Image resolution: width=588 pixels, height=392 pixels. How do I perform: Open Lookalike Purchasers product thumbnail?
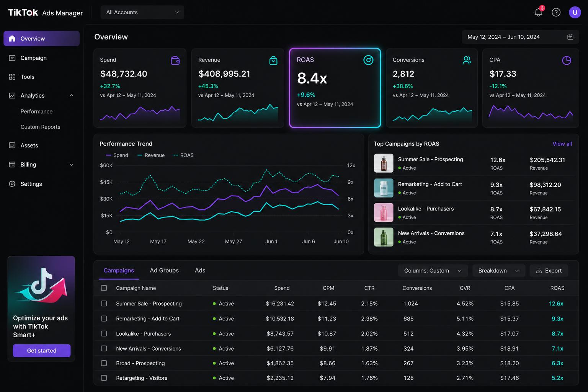point(384,212)
